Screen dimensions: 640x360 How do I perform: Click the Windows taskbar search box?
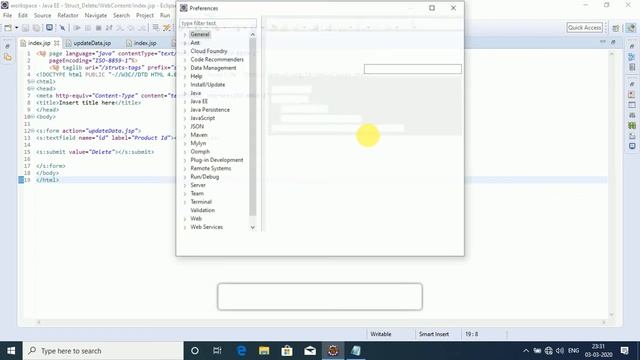(x=103, y=351)
